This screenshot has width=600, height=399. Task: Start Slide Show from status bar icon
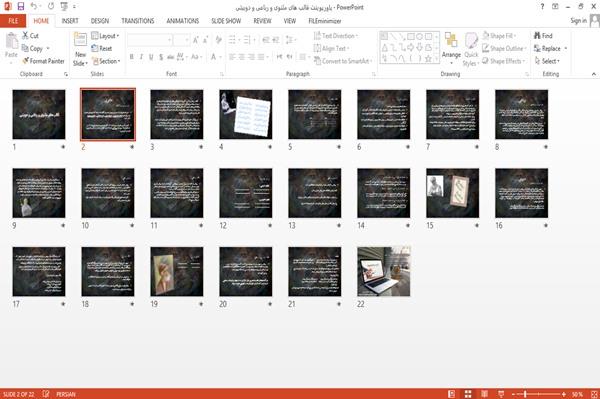pyautogui.click(x=501, y=394)
